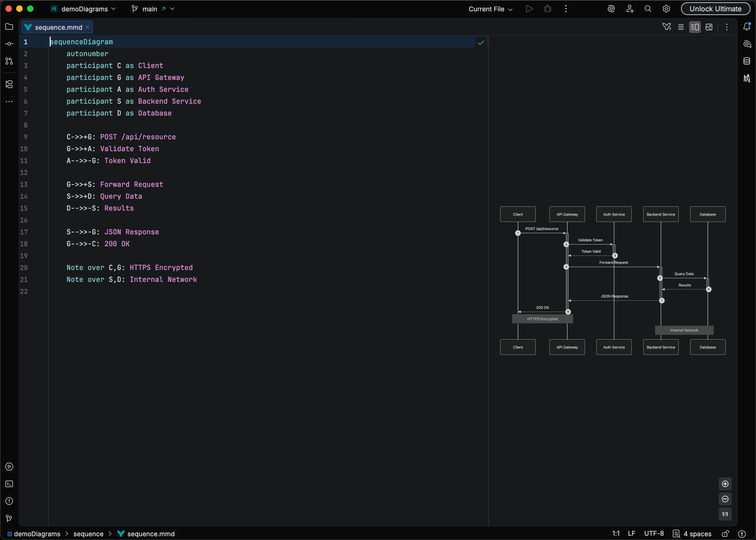Open the Structure tool window
Image resolution: width=756 pixels, height=540 pixels.
click(x=9, y=84)
